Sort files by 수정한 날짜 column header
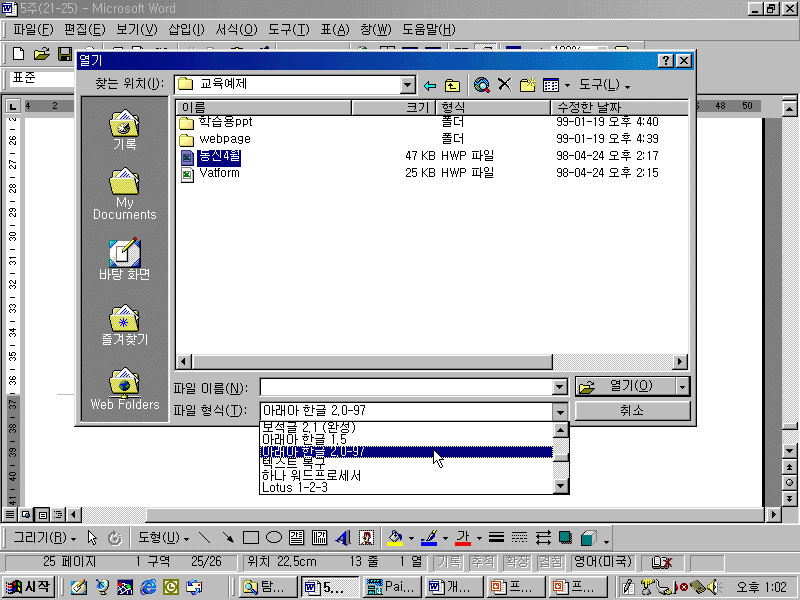The image size is (800, 600). (619, 107)
